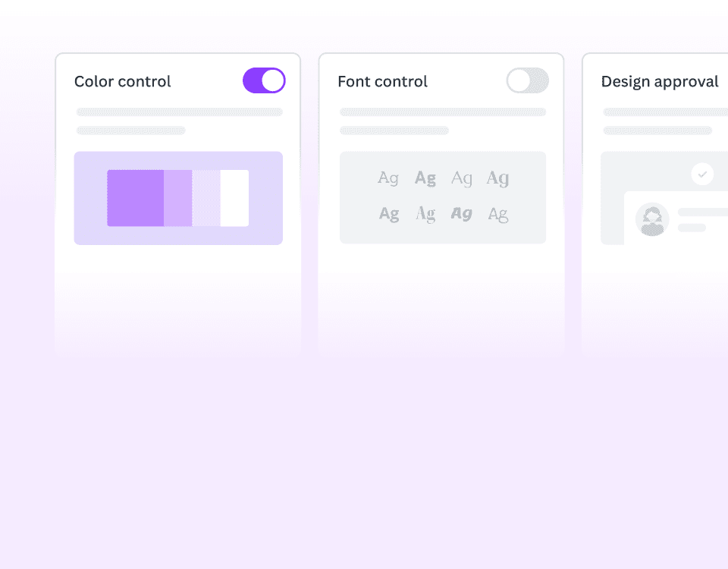Pick the bold Ag sample ending top row
The image size is (728, 569).
pos(497,178)
